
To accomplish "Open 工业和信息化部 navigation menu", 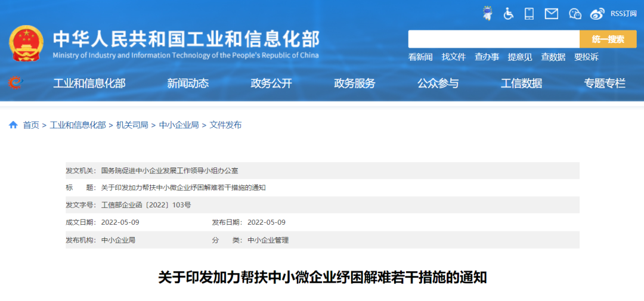I will [x=89, y=83].
